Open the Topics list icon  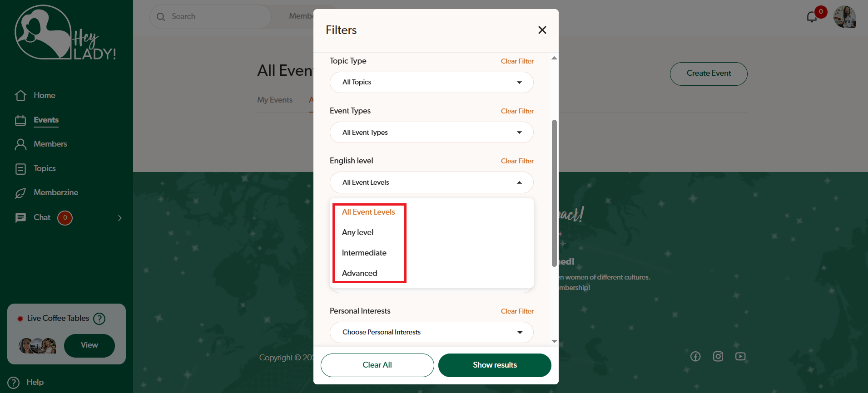[20, 169]
